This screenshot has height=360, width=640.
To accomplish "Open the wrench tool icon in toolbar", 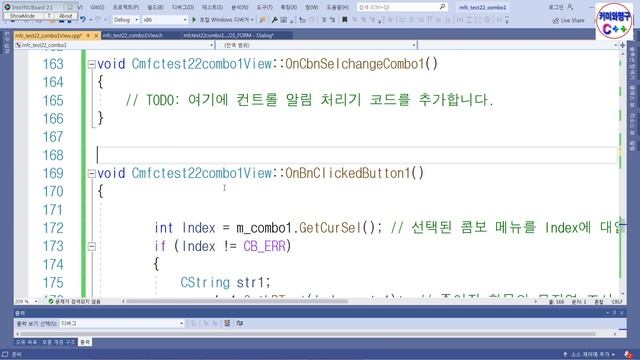I will click(x=275, y=20).
